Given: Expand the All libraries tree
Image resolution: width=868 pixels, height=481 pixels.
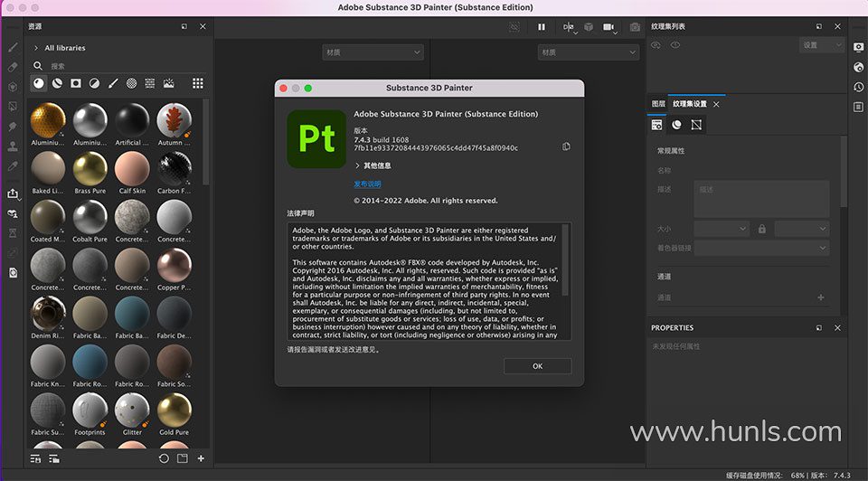Looking at the screenshot, I should tap(36, 48).
